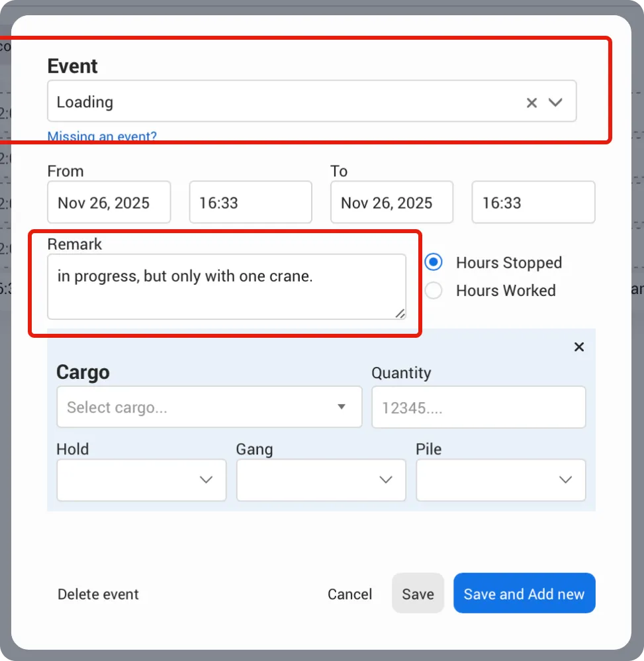The height and width of the screenshot is (661, 644).
Task: Open the Select cargo dropdown
Action: pyautogui.click(x=209, y=407)
